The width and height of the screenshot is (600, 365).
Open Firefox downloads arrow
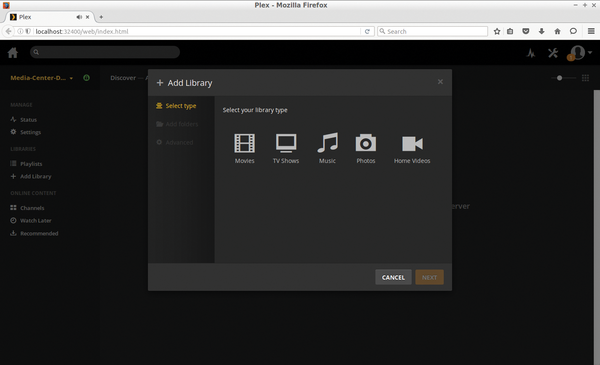pos(541,31)
